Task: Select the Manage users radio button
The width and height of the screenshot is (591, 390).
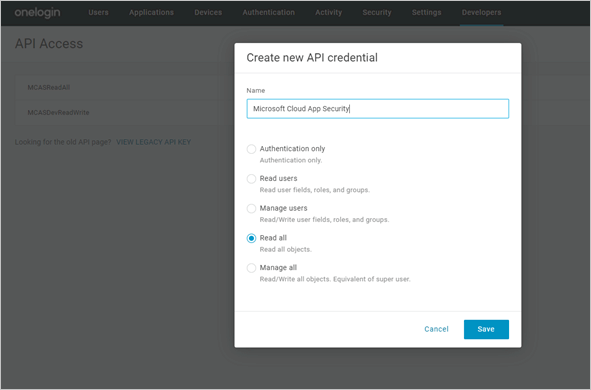Action: [x=251, y=208]
